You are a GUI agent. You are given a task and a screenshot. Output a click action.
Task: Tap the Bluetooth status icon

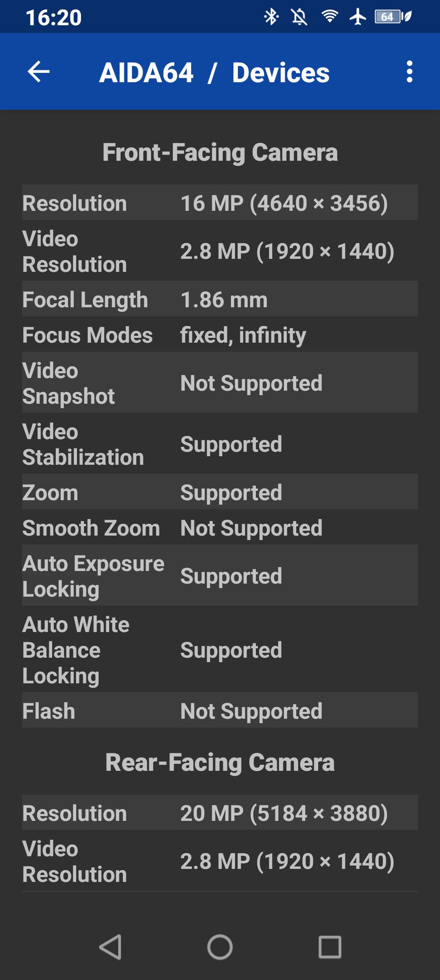[271, 17]
